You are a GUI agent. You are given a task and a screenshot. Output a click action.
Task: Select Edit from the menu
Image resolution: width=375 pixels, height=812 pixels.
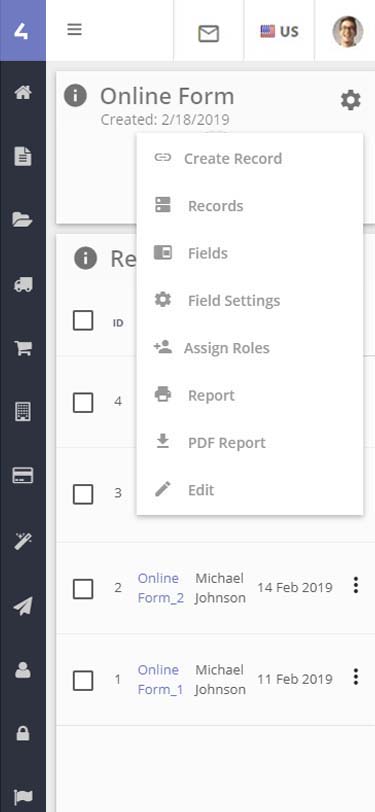point(250,490)
